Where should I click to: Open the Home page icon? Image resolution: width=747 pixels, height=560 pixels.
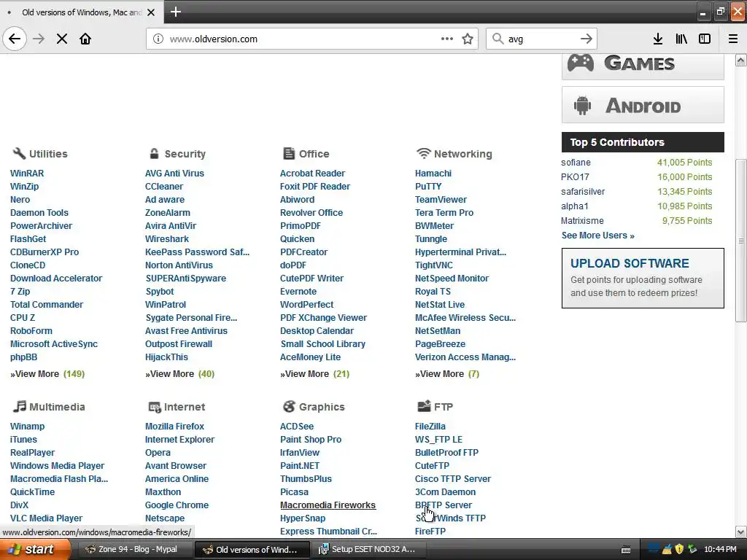click(x=85, y=39)
